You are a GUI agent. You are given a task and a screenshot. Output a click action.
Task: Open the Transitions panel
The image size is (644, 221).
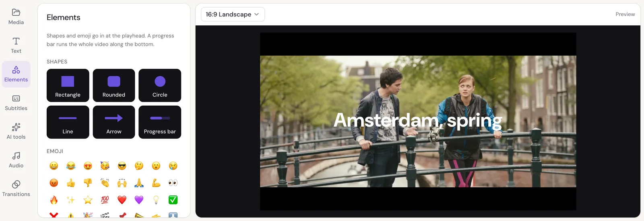[16, 188]
